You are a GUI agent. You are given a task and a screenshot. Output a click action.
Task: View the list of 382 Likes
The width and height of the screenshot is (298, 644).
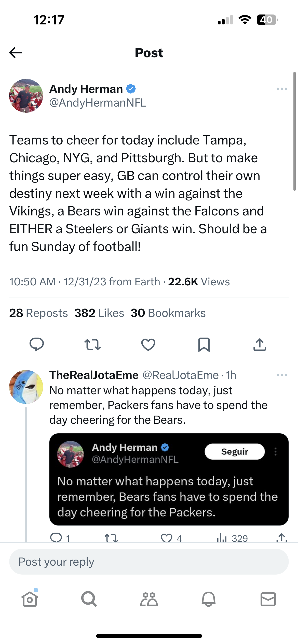point(99,313)
